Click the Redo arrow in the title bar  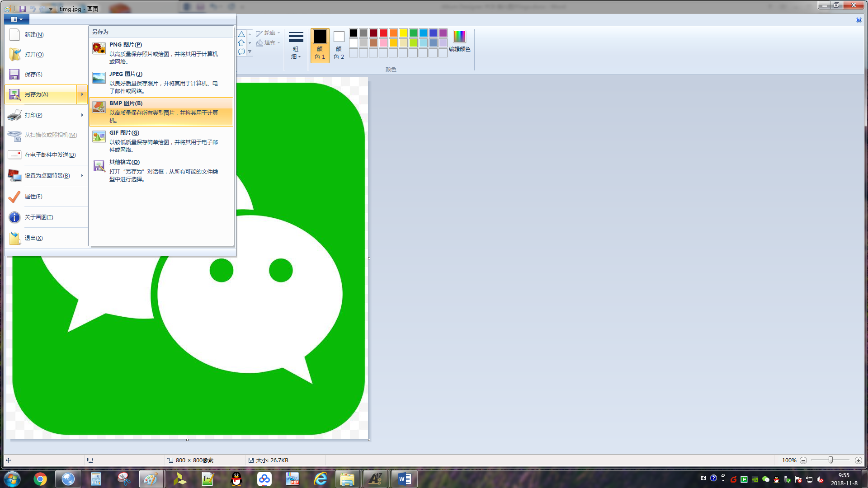[x=42, y=9]
